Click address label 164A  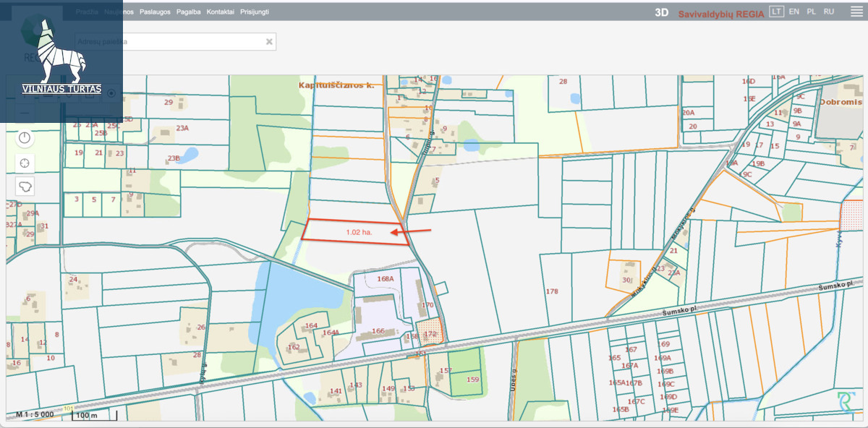[x=331, y=333]
